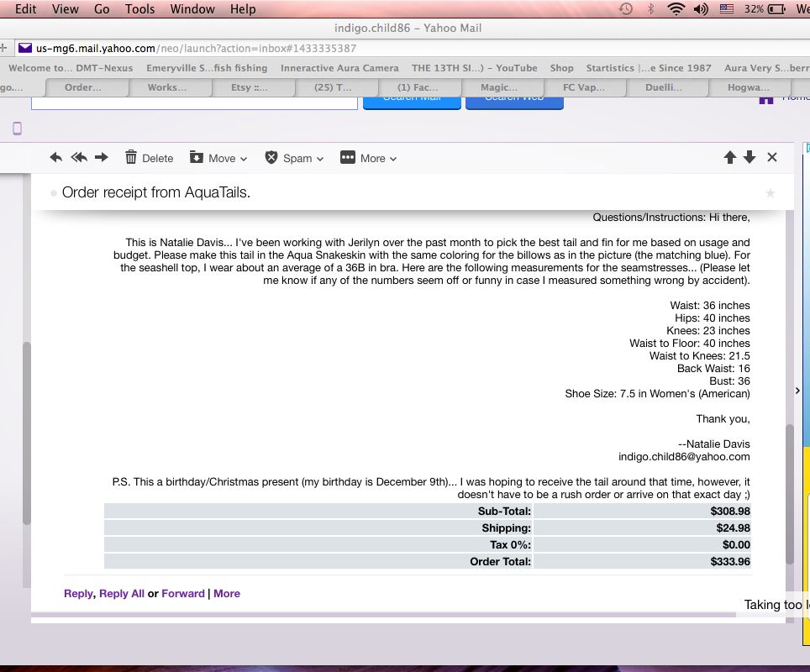The image size is (810, 672).
Task: Open the Shop bookmark
Action: pyautogui.click(x=561, y=68)
